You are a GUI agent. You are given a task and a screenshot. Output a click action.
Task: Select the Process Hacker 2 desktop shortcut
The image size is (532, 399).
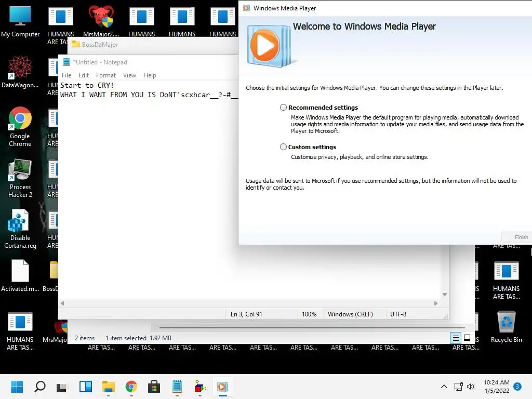[20, 178]
